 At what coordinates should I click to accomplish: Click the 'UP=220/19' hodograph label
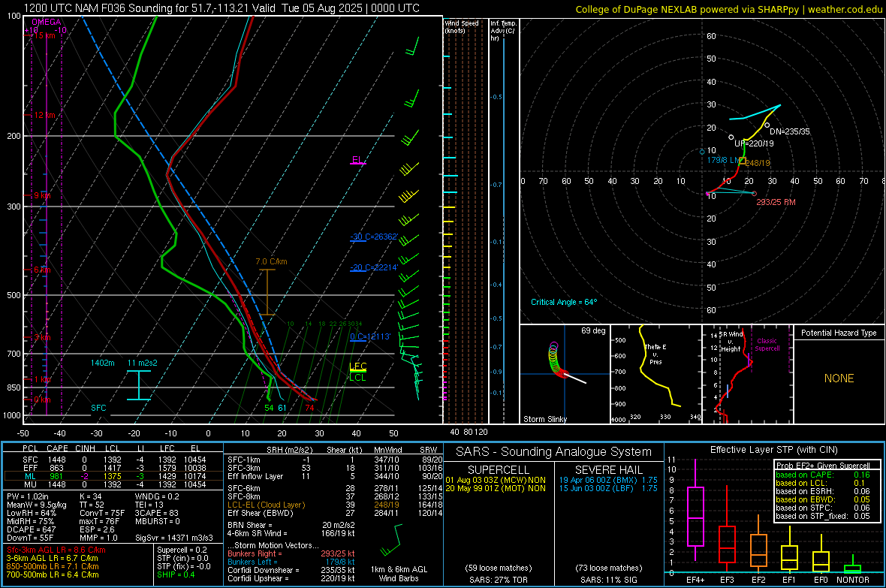(754, 143)
